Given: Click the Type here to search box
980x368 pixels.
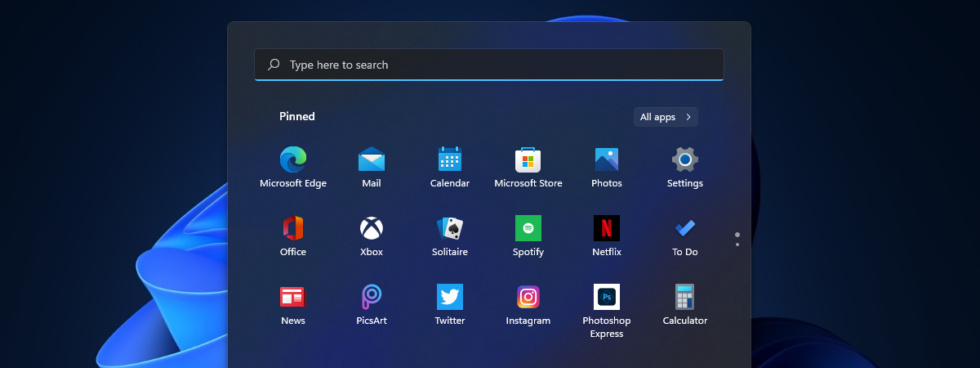Looking at the screenshot, I should tap(489, 65).
